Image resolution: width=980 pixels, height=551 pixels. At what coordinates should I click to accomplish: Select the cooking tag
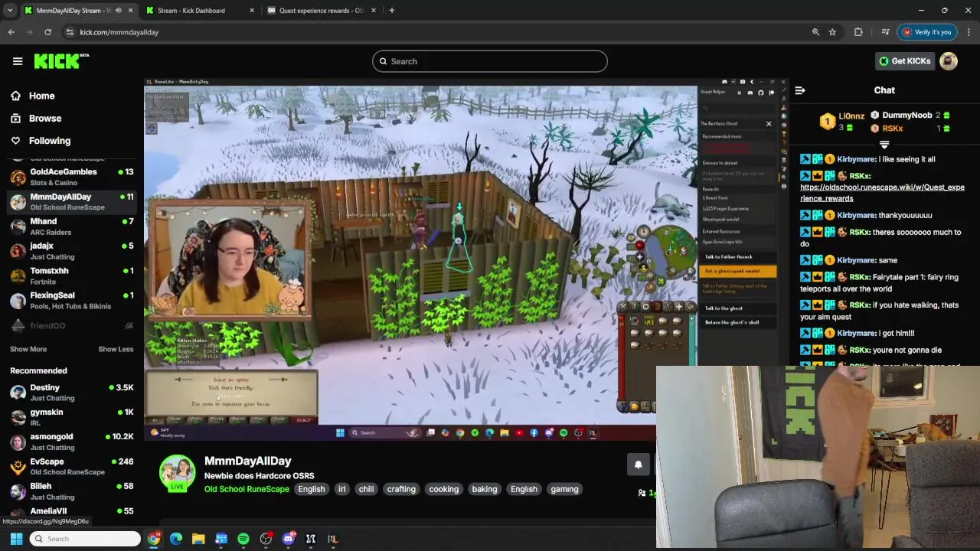pos(444,489)
